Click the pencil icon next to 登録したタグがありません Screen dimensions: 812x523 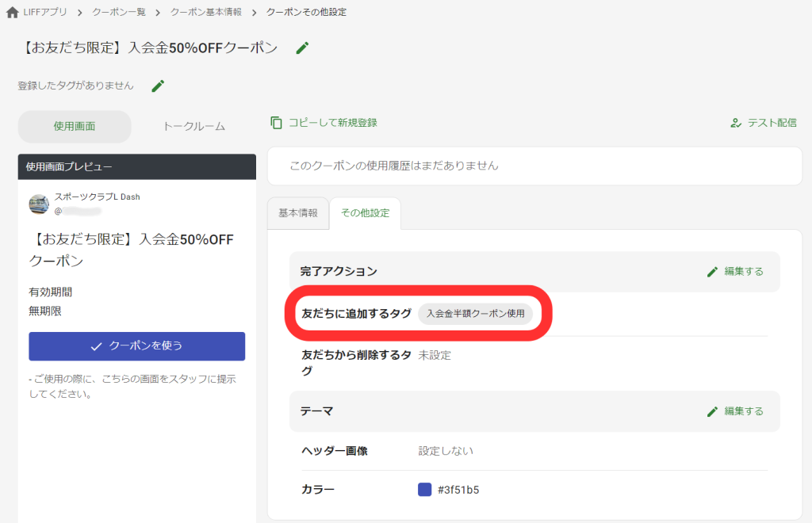(x=157, y=86)
